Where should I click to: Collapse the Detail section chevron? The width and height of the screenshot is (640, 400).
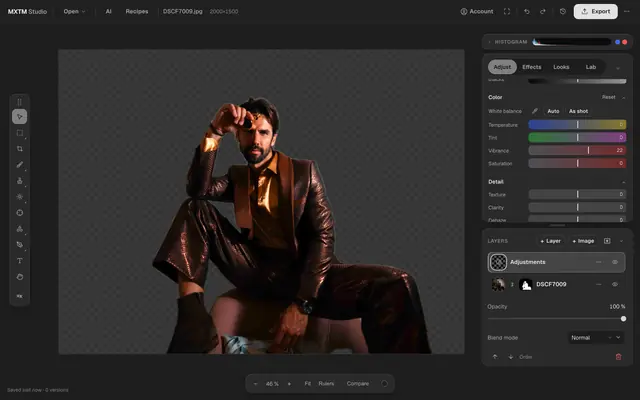click(624, 182)
